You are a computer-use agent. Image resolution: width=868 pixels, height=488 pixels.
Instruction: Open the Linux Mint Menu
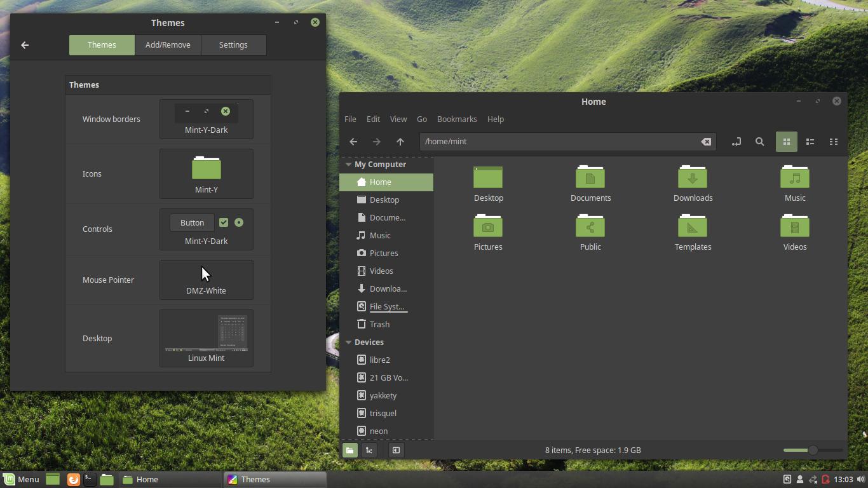tap(21, 480)
